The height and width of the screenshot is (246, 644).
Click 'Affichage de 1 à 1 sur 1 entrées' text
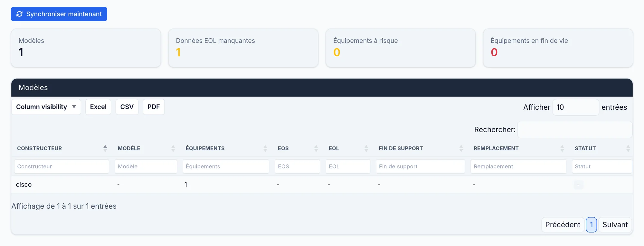(64, 206)
